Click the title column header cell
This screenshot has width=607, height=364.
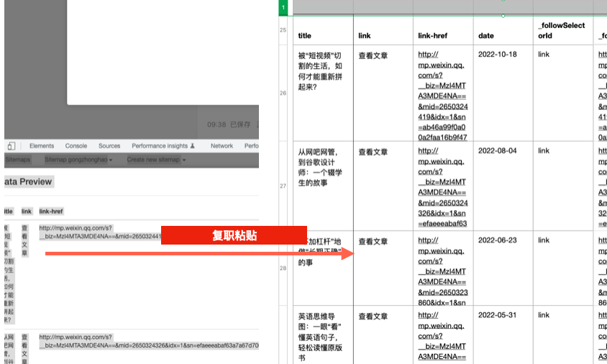click(x=305, y=36)
